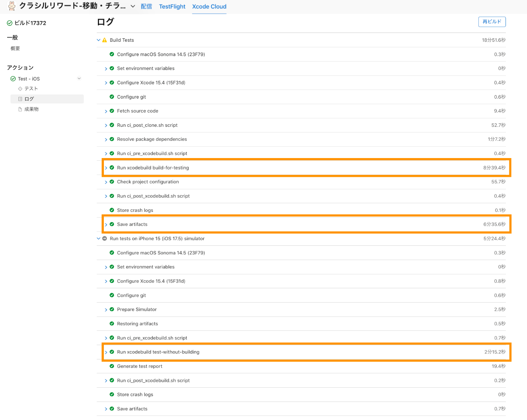The width and height of the screenshot is (527, 420).
Task: Click success icon for Run xcodebuild build-for-testing
Action: (112, 167)
